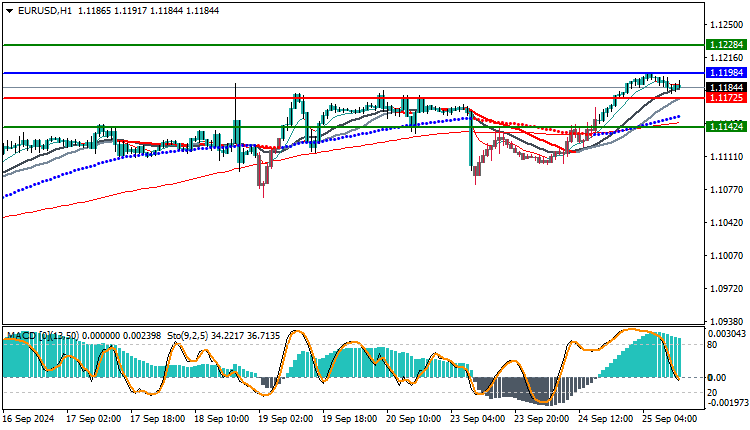This screenshot has width=750, height=430.
Task: Click the 18 Sep 10:00 time label
Action: pyautogui.click(x=221, y=419)
